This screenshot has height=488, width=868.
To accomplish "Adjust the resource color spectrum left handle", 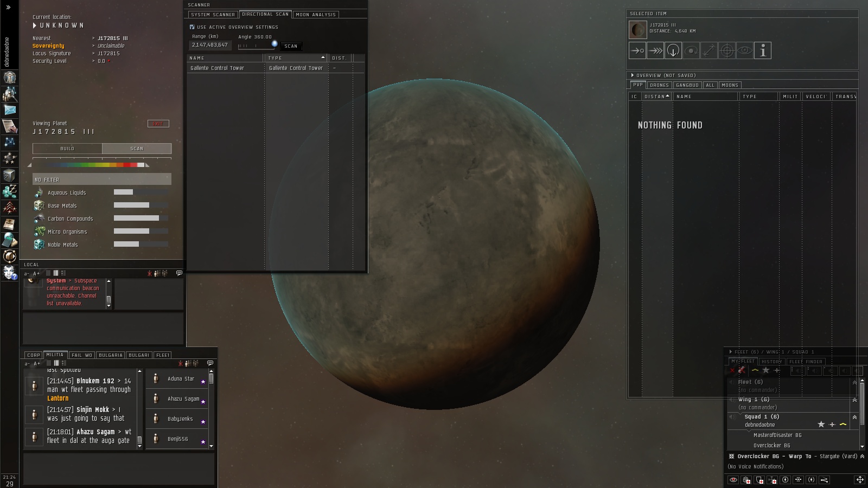I will [30, 165].
